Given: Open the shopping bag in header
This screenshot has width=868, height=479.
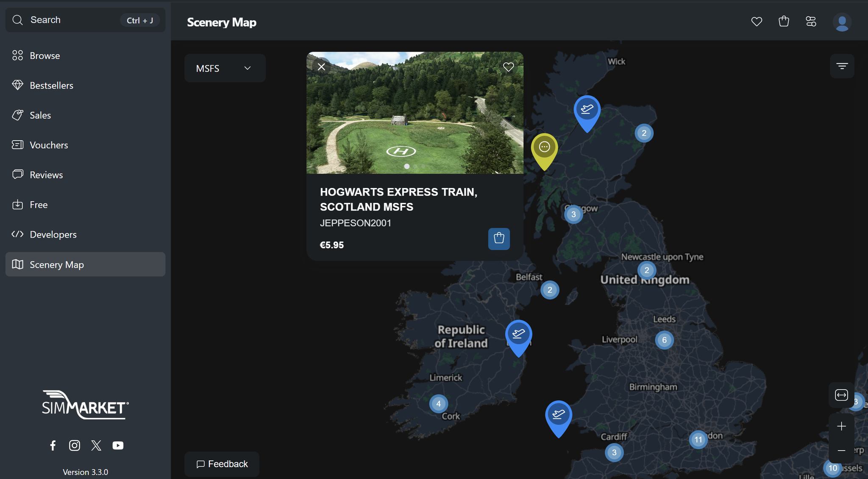Looking at the screenshot, I should 784,22.
